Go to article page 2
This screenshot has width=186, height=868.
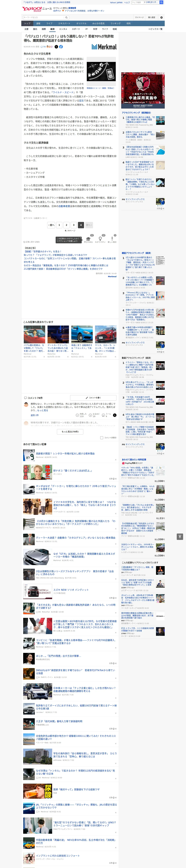(x=66, y=225)
